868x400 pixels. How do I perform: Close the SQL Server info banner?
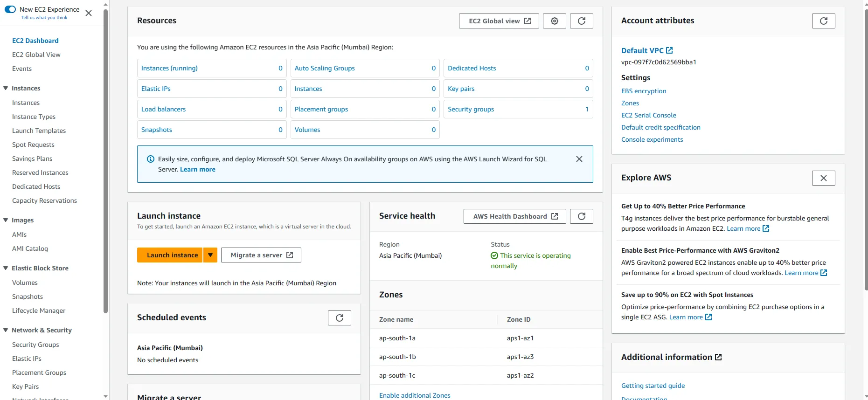579,159
